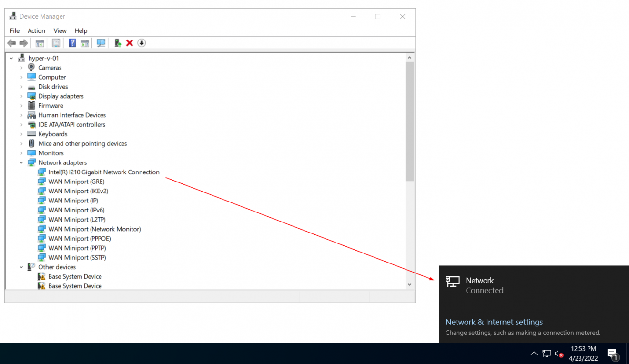Click the Properties toolbar icon
The width and height of the screenshot is (629, 364).
(56, 43)
